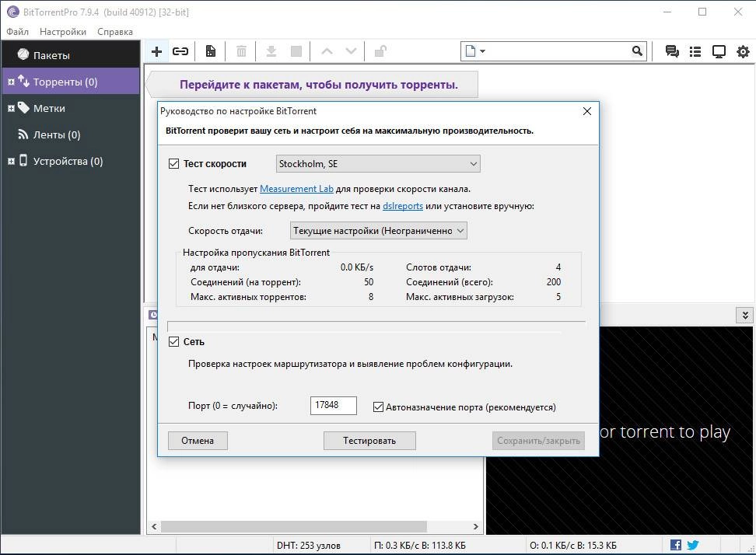The height and width of the screenshot is (555, 756).
Task: Open Twitter icon in status bar
Action: [693, 545]
